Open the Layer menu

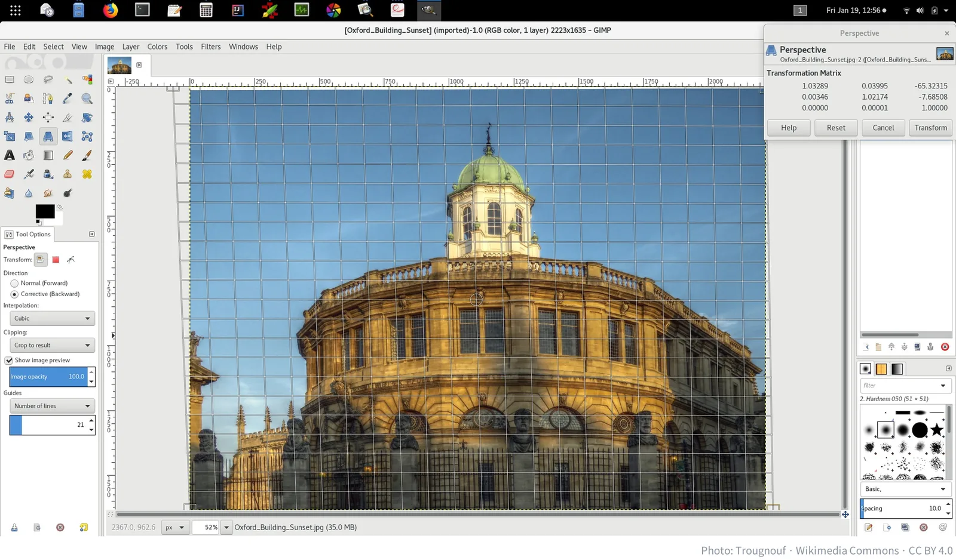click(x=131, y=47)
